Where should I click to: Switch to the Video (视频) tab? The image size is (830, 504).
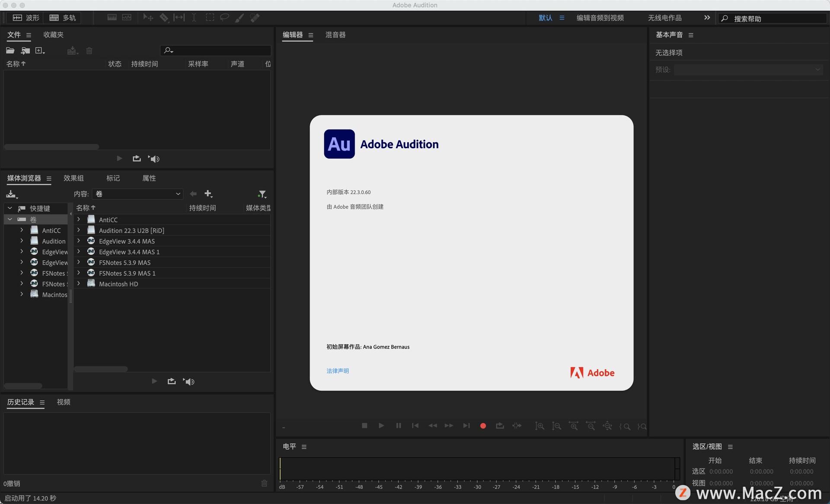[x=64, y=402]
